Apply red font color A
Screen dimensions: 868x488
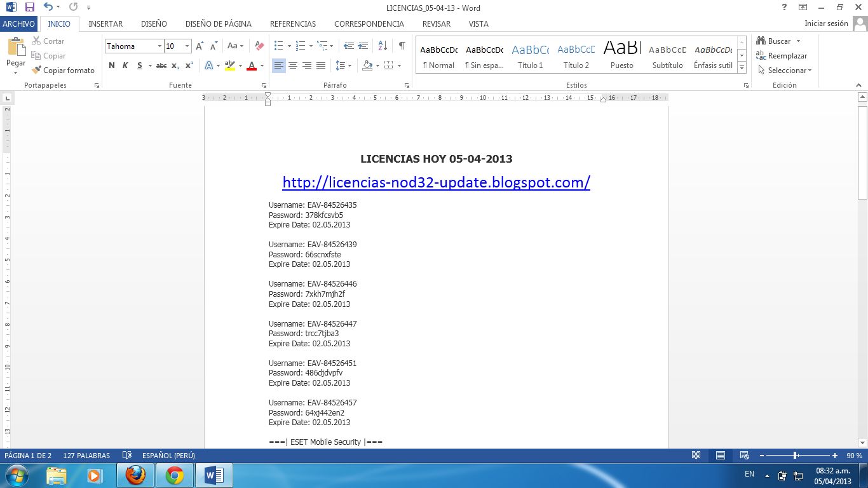[x=252, y=65]
